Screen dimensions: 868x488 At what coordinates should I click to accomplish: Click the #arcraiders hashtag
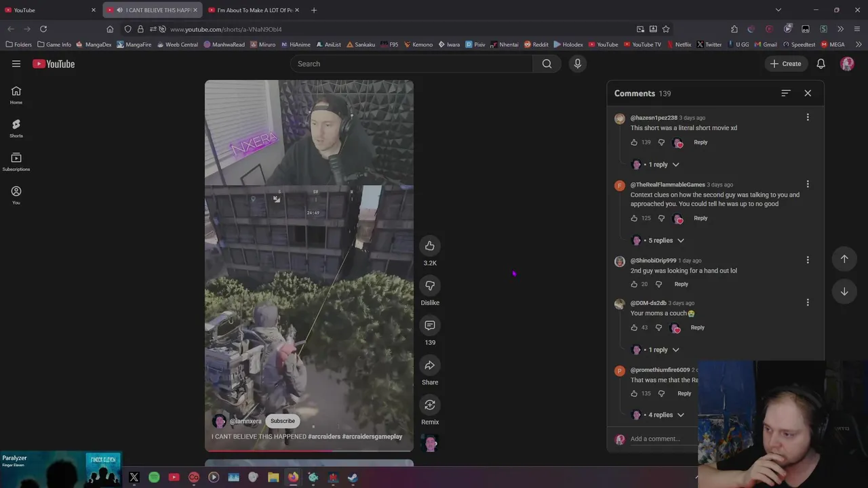pyautogui.click(x=324, y=436)
